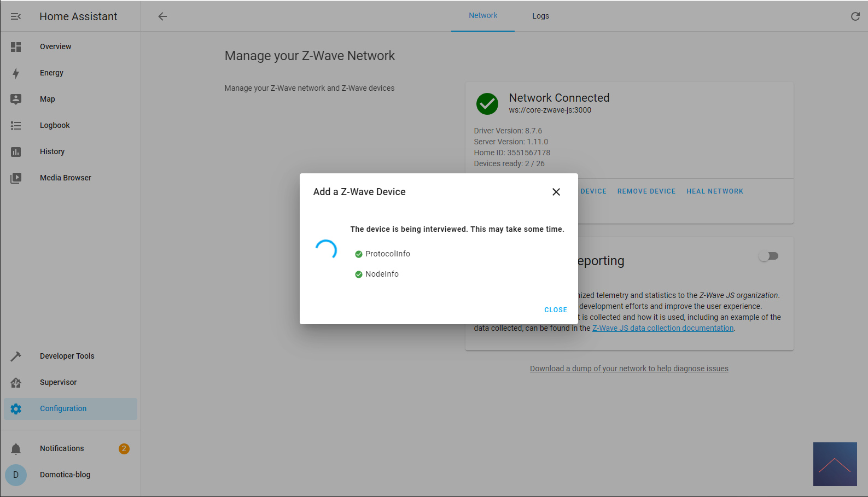Open the Supervisor icon
868x497 pixels.
(16, 382)
